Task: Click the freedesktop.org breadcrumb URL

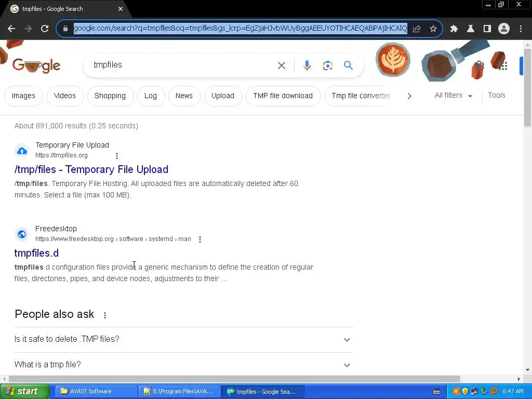Action: click(x=113, y=239)
